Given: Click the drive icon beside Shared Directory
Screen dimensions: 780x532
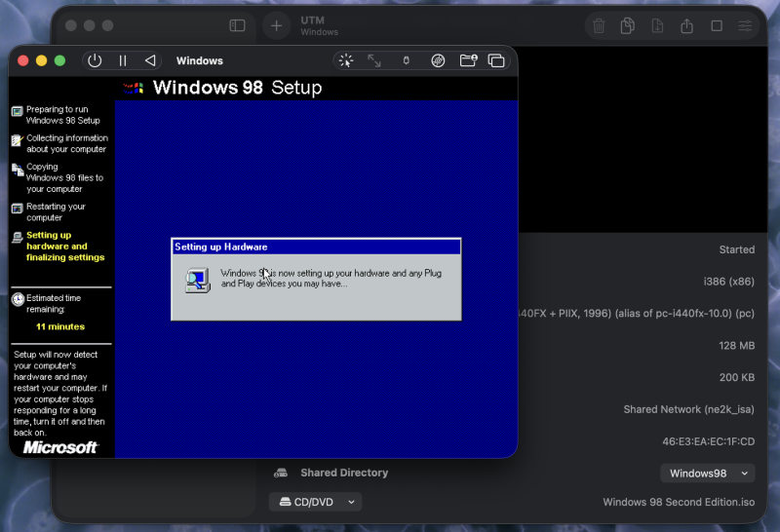Looking at the screenshot, I should (x=281, y=473).
